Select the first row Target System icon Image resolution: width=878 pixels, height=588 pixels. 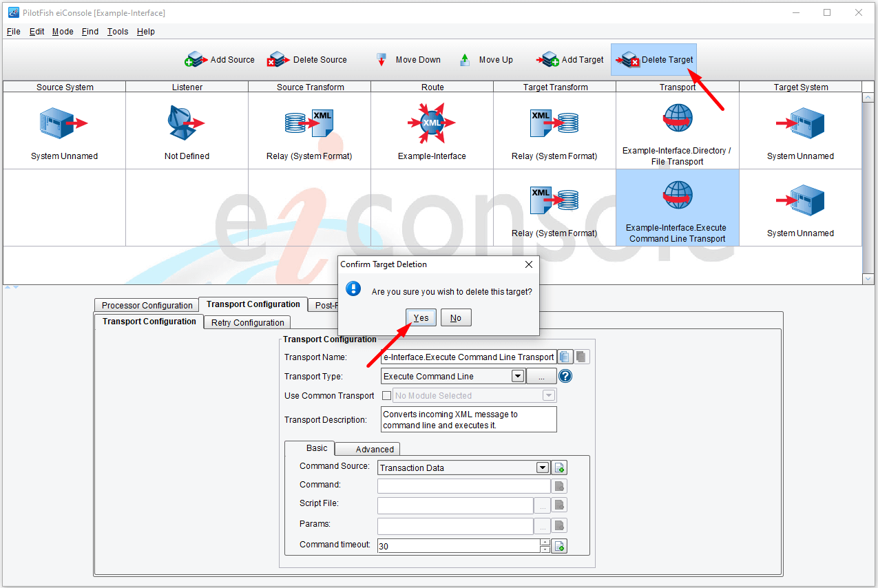point(800,125)
